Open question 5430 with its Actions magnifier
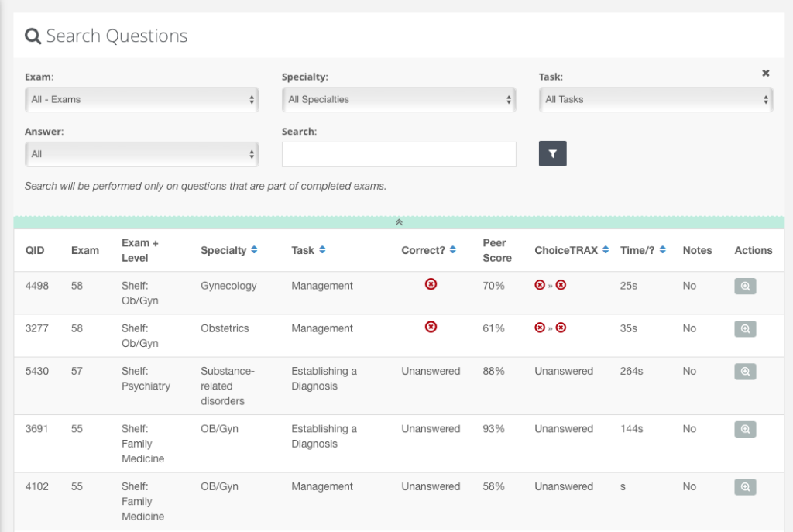The height and width of the screenshot is (532, 793). (x=744, y=371)
